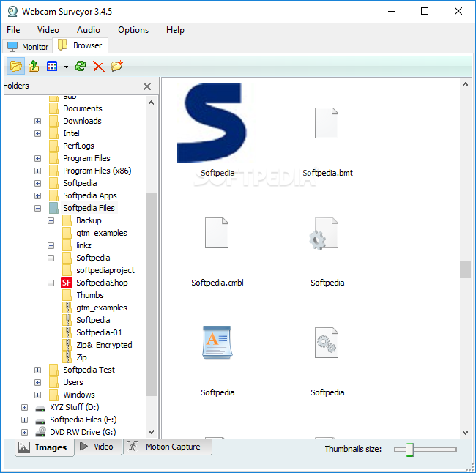Click the view mode grid icon

(x=52, y=66)
